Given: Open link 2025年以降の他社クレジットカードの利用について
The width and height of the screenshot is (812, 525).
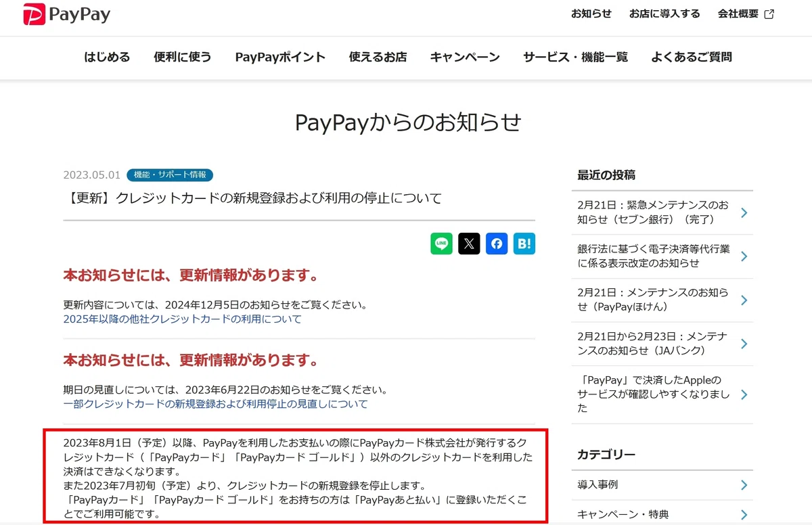Looking at the screenshot, I should point(183,319).
